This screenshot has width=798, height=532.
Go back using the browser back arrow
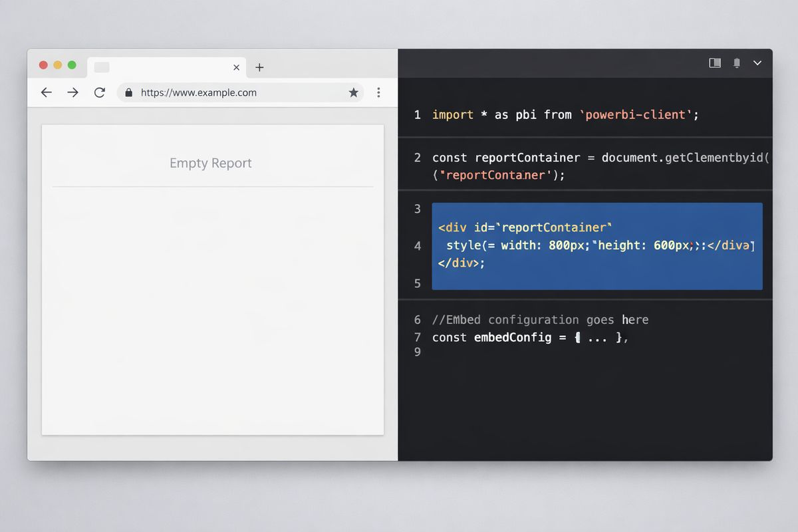point(46,92)
